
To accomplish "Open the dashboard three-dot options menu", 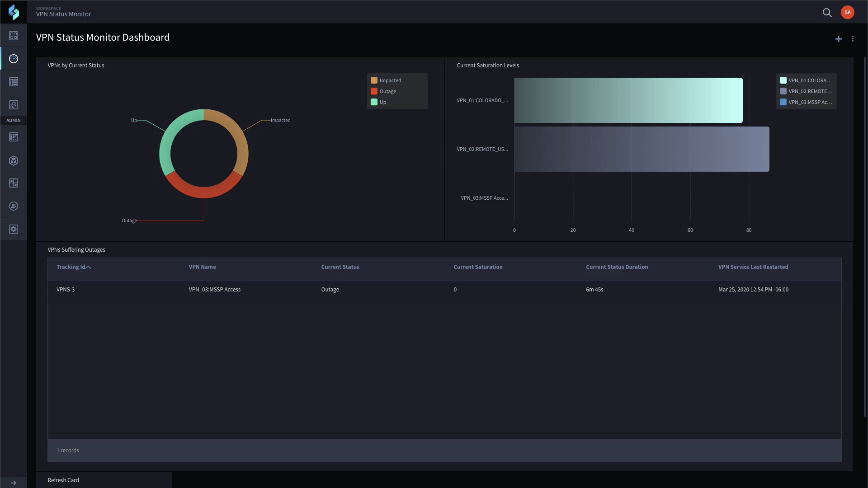I will pos(853,39).
